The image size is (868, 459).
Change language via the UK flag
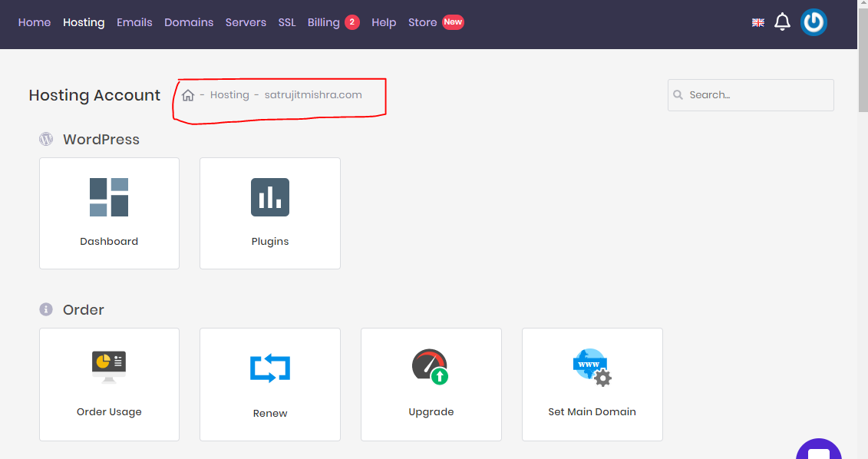coord(758,23)
